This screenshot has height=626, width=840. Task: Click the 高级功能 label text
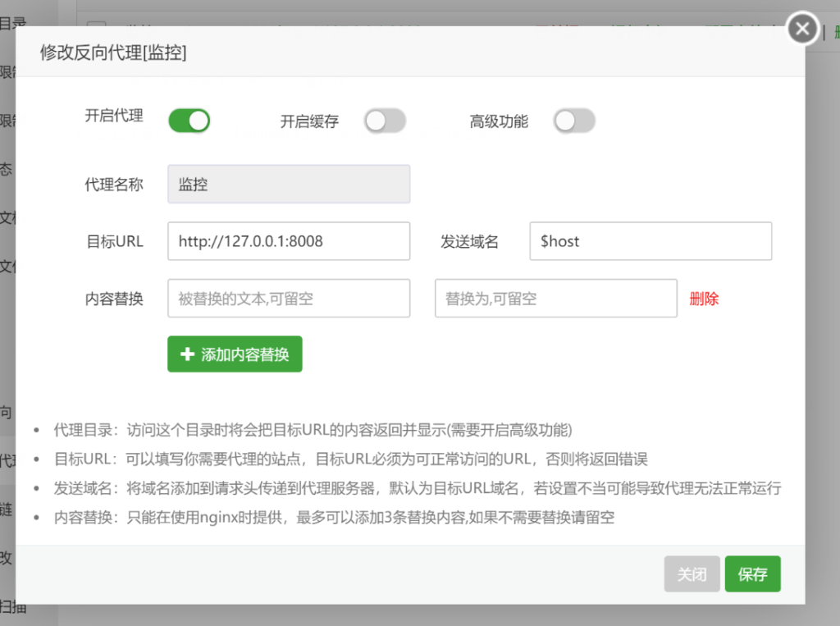tap(499, 121)
